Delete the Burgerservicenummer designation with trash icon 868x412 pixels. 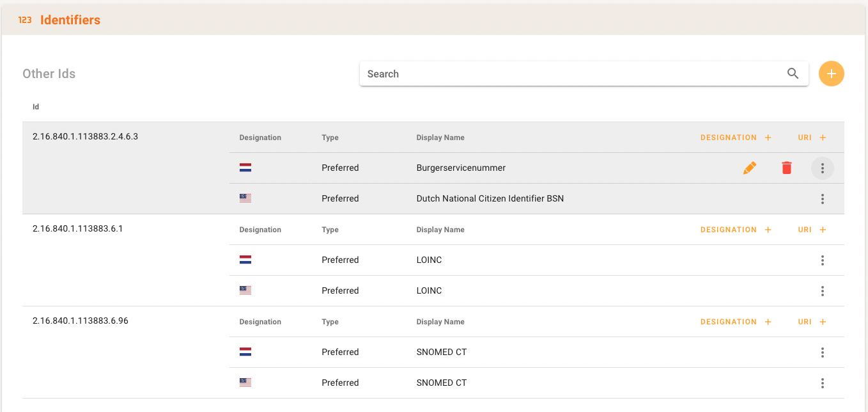(786, 168)
